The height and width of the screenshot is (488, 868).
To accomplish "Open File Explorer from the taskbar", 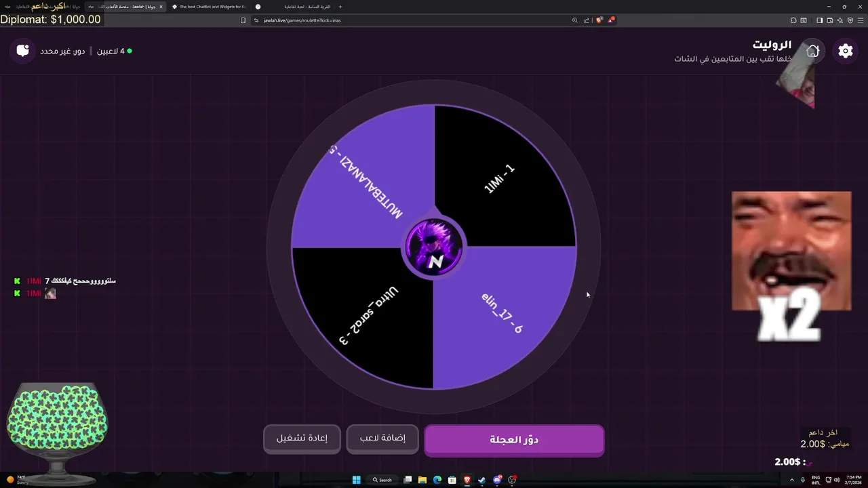I will [422, 480].
